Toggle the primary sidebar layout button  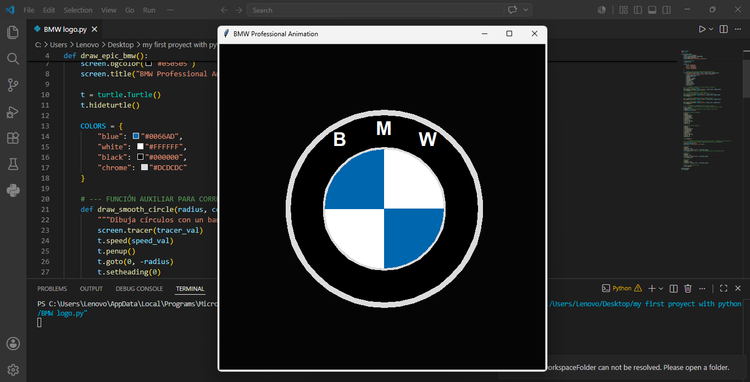pyautogui.click(x=638, y=10)
